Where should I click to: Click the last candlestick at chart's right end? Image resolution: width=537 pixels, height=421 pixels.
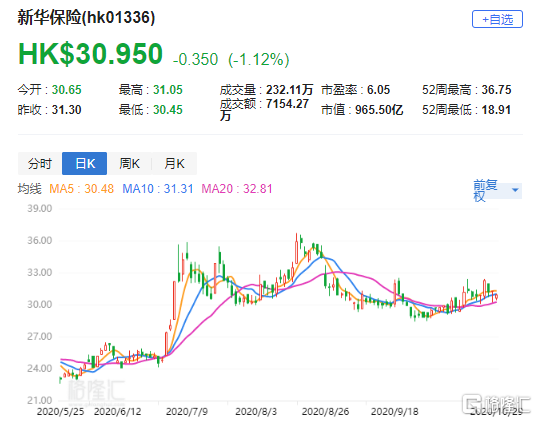point(496,297)
